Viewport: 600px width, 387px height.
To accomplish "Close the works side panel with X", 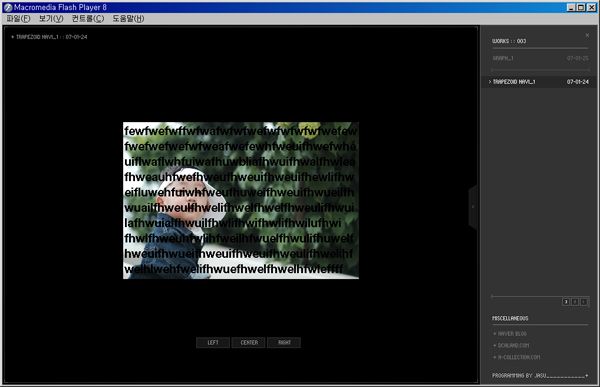I will pos(587,36).
